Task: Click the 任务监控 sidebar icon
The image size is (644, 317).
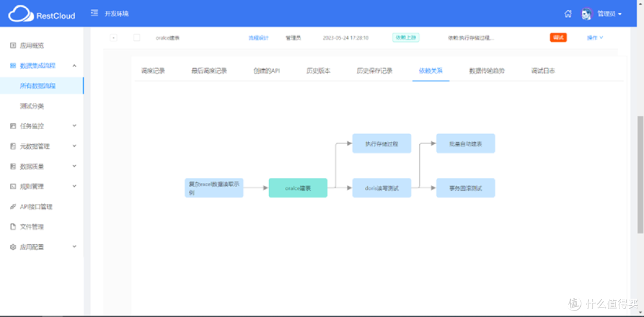Action: (x=13, y=126)
